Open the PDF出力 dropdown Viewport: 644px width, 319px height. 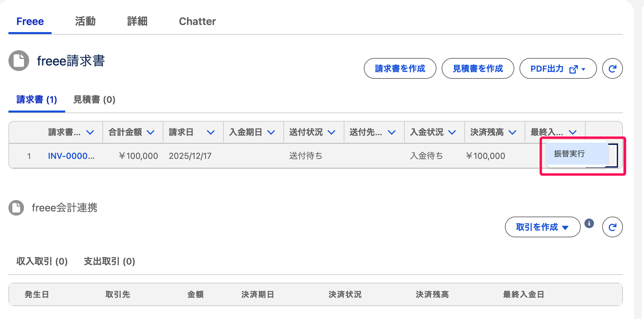coord(558,68)
